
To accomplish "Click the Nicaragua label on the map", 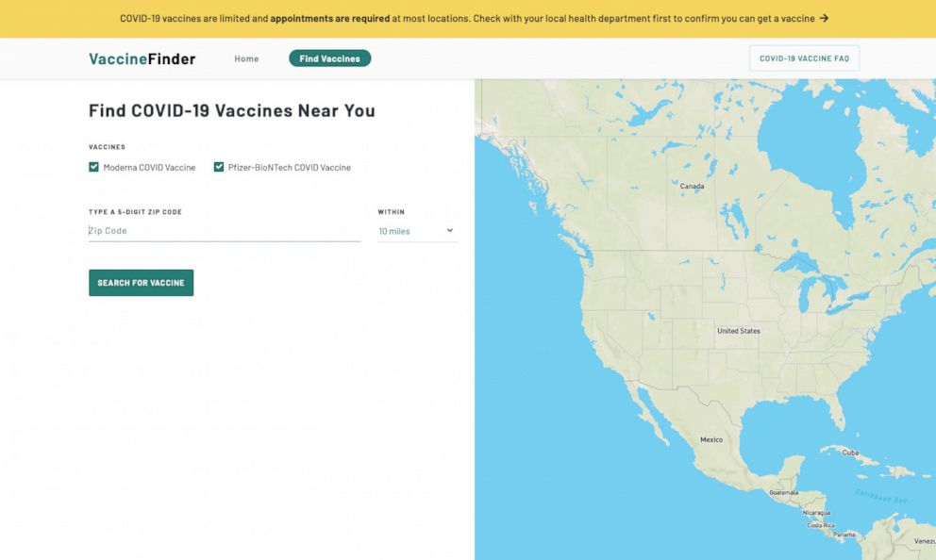I will 816,513.
